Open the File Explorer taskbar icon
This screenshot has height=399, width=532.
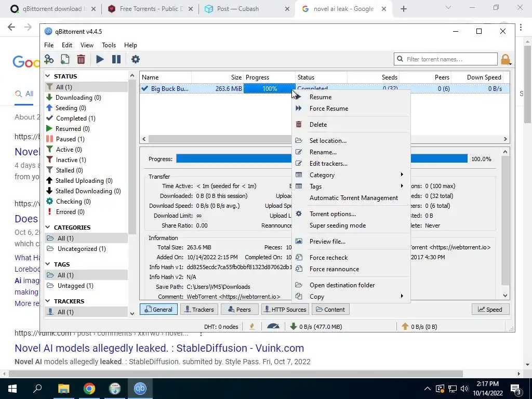63,389
